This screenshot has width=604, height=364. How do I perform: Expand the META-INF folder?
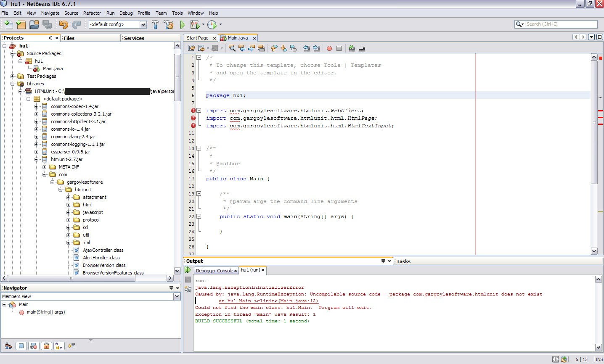click(x=44, y=167)
